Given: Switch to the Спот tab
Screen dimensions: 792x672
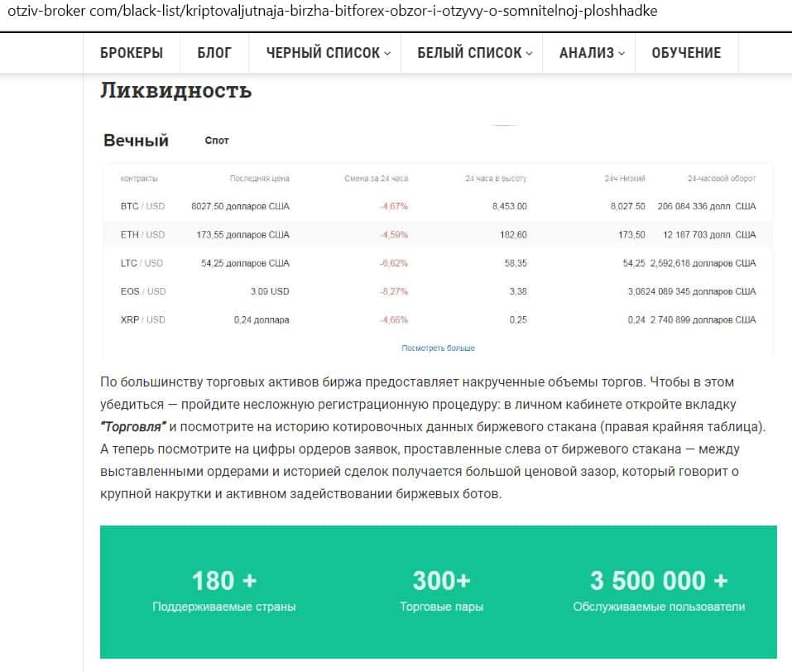Looking at the screenshot, I should click(217, 141).
